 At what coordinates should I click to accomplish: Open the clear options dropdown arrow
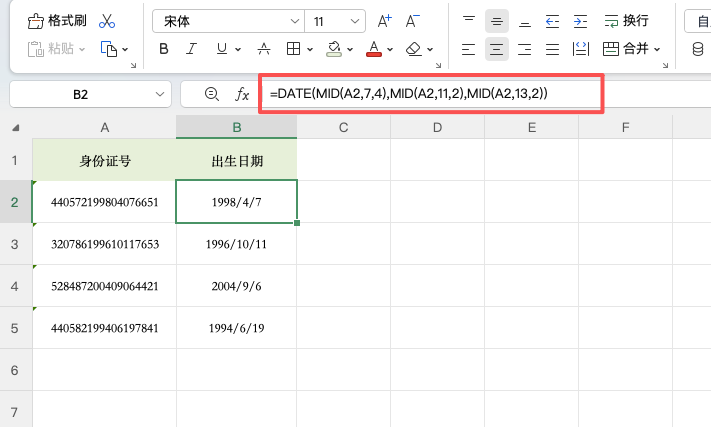(430, 49)
